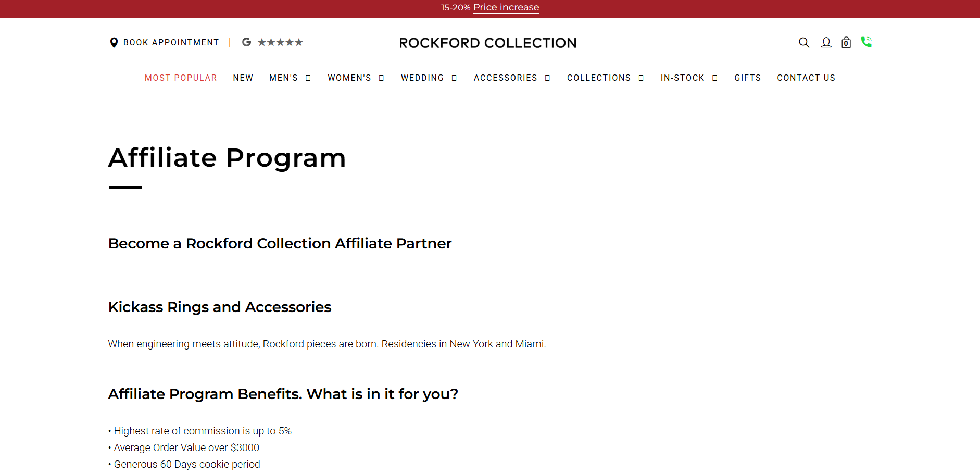The width and height of the screenshot is (980, 473).
Task: Click the Google G review icon
Action: pos(247,42)
